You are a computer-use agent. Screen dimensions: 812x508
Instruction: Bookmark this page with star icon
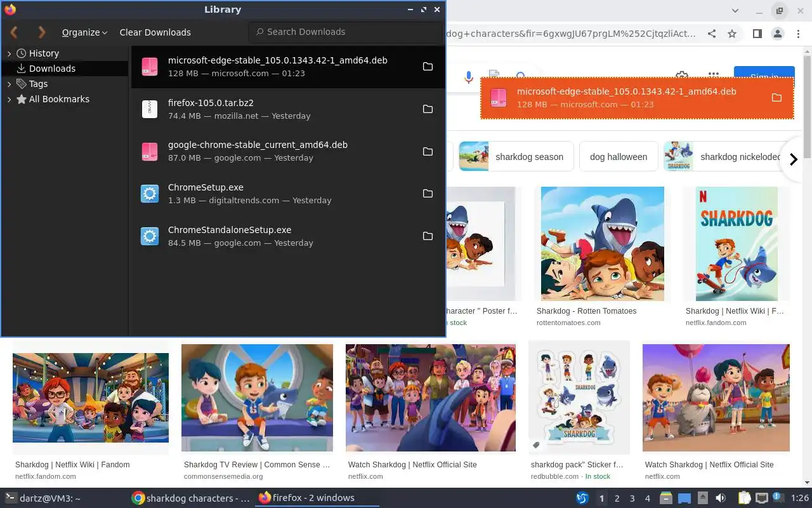pos(732,34)
